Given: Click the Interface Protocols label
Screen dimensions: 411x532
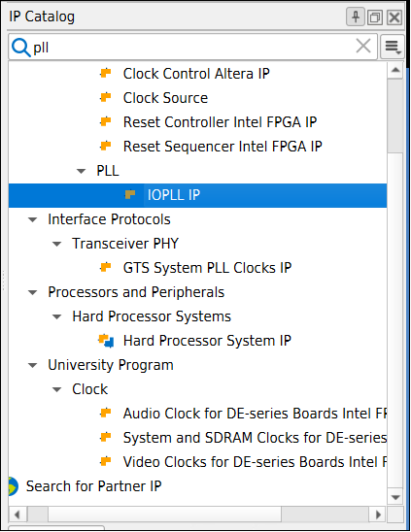Looking at the screenshot, I should pos(109,219).
